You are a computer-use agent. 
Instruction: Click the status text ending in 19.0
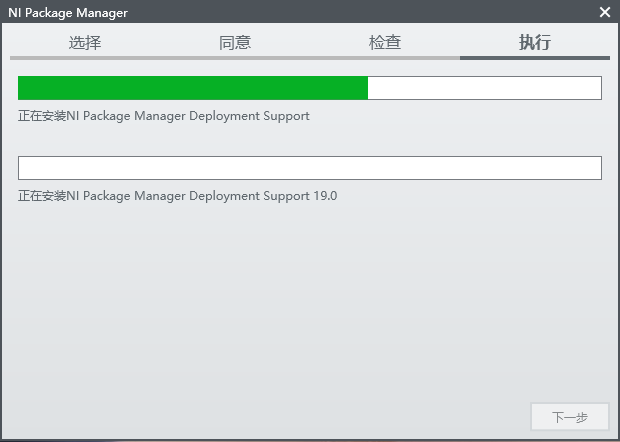click(178, 196)
